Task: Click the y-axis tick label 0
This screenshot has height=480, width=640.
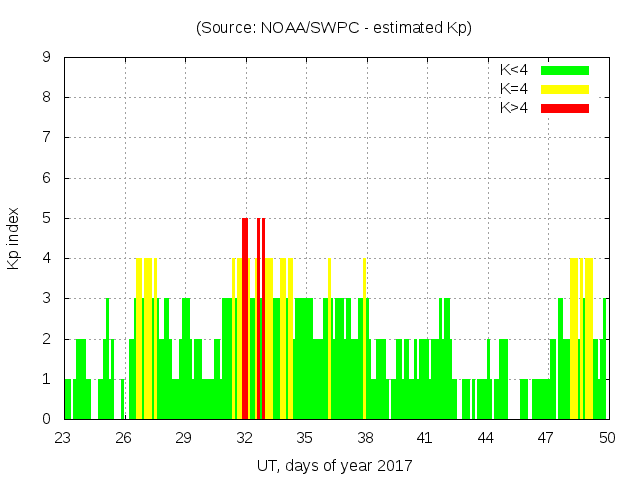Action: tap(47, 419)
